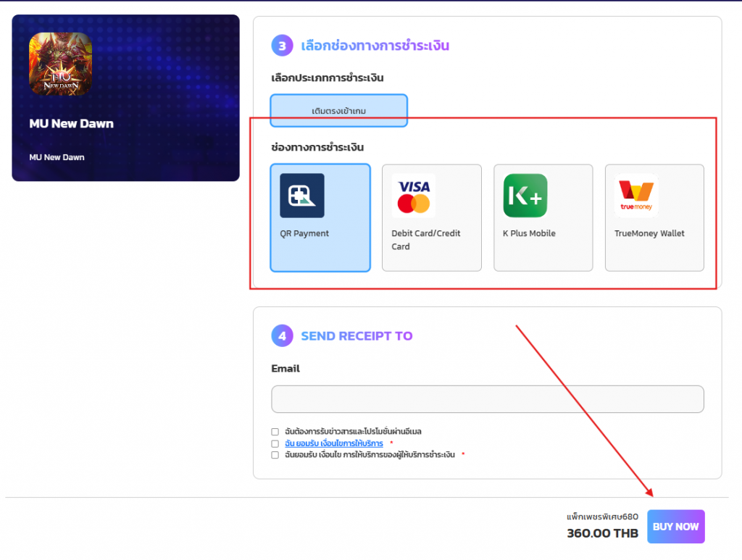Pick the K Plus green logo
742x560 pixels.
pos(525,196)
